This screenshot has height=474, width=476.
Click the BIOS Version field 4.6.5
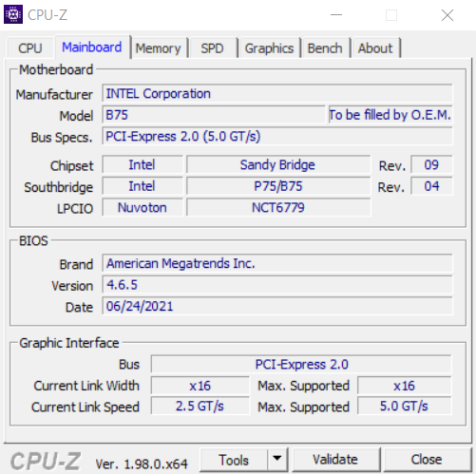coord(277,285)
